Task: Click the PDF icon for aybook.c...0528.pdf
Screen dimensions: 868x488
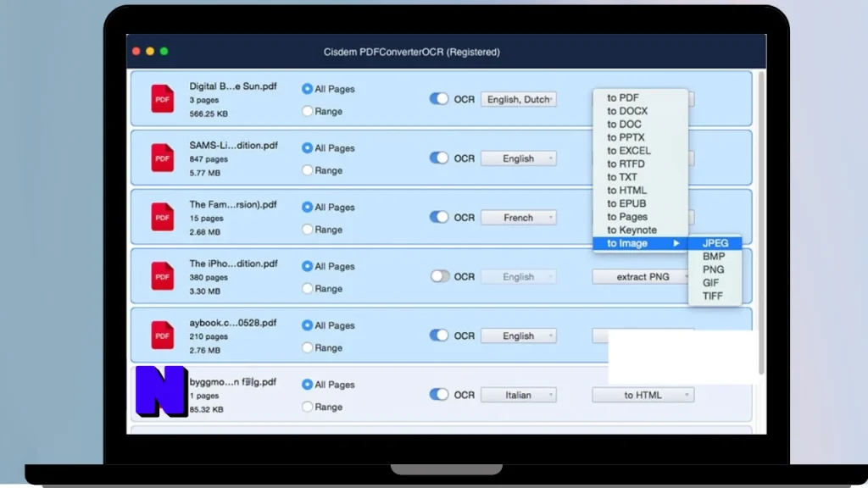Action: [162, 335]
